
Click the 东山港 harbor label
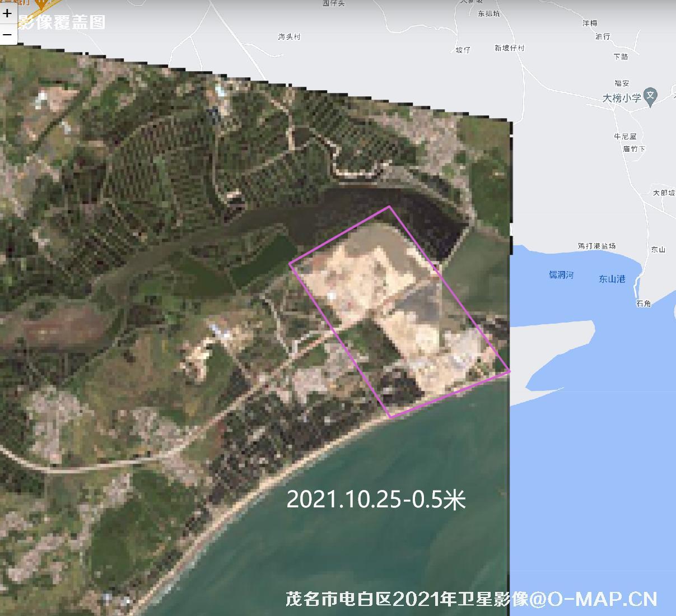pyautogui.click(x=612, y=278)
